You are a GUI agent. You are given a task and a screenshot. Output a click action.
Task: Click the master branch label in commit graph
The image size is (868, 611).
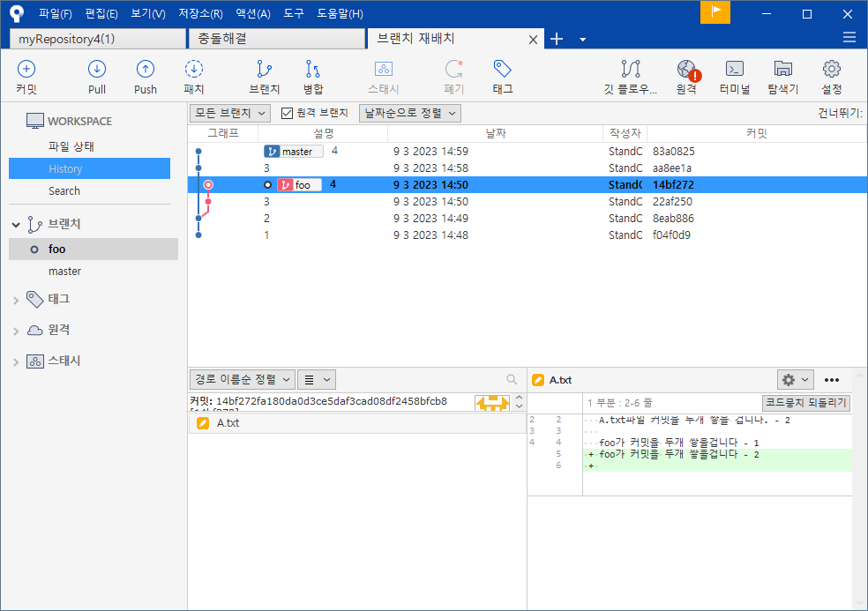[x=294, y=151]
